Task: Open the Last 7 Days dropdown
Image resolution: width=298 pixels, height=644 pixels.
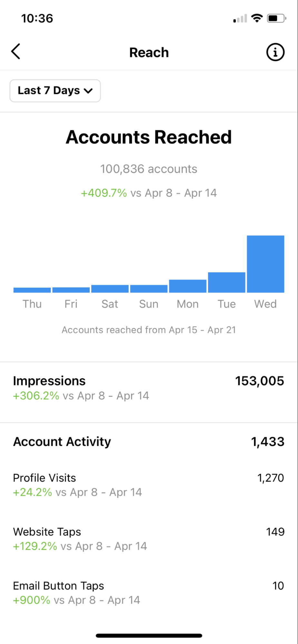Action: coord(55,91)
